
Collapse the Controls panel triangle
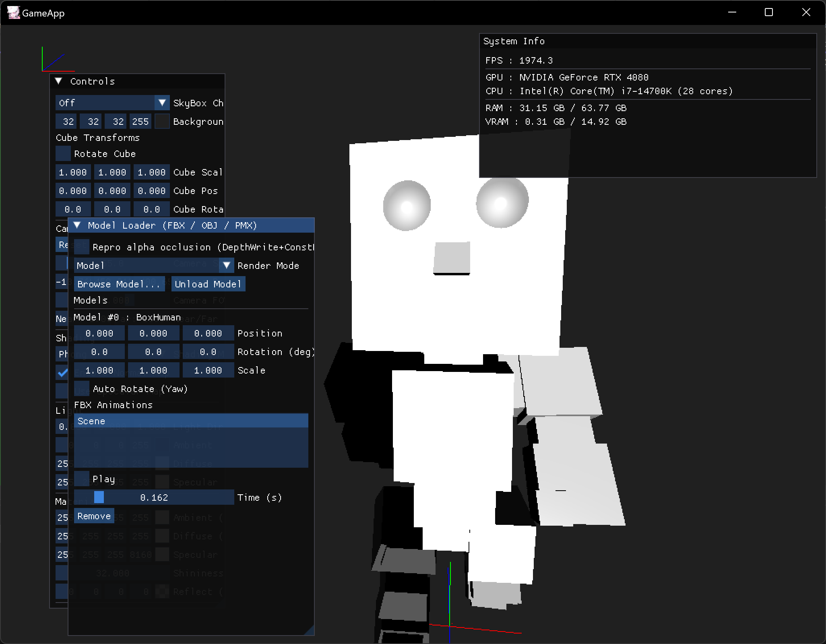pos(59,81)
